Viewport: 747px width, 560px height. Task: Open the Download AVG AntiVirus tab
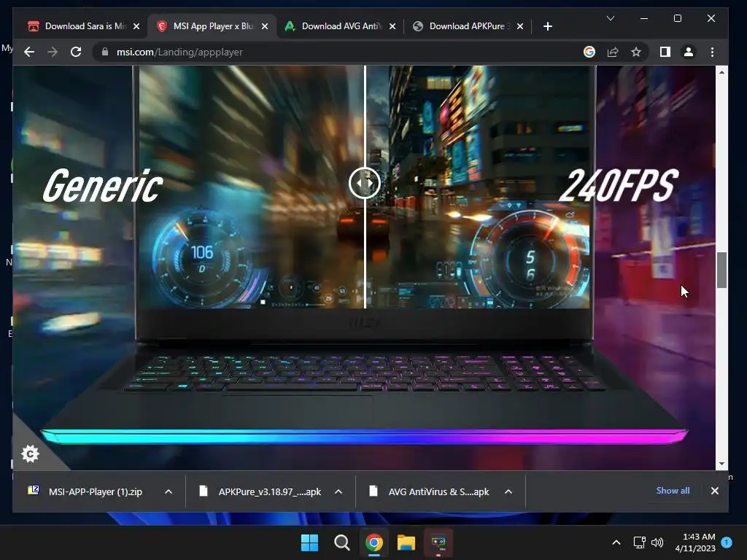click(339, 26)
